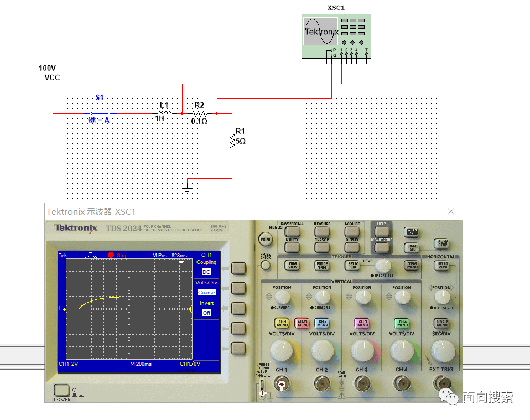Click the fifth blank side-menu button
Screen dimensions: 530x420
[x=238, y=348]
